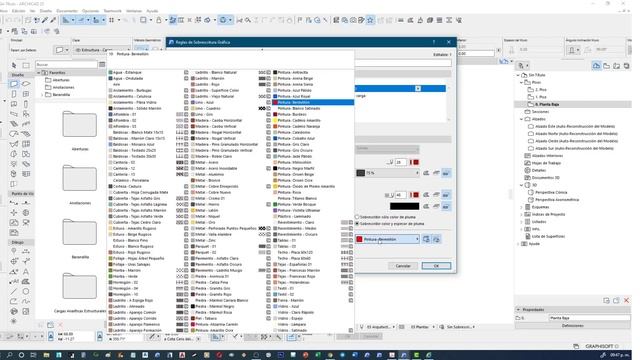Image resolution: width=640 pixels, height=360 pixels.
Task: Click highlighted fill override icon beside 75% dropdown
Action: tap(446, 173)
